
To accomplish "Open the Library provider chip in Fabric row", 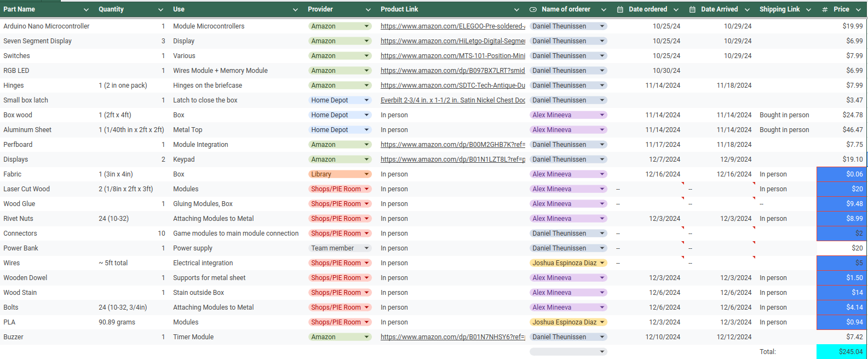I will (340, 174).
